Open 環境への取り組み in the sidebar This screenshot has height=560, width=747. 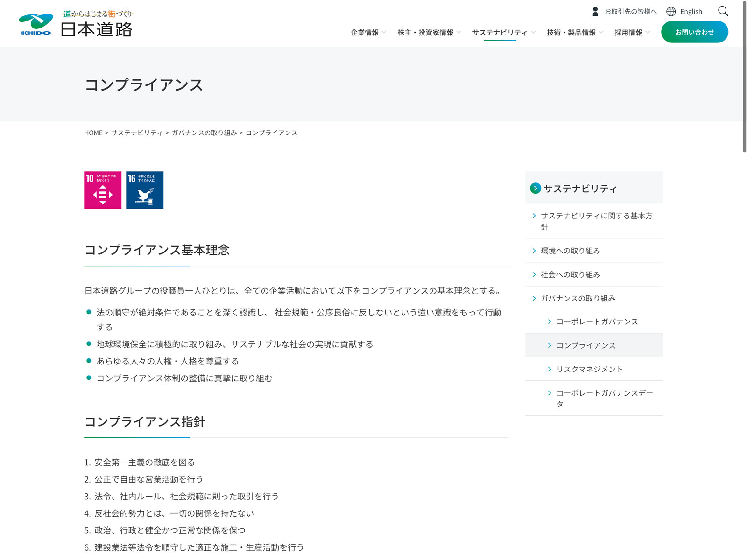click(570, 251)
